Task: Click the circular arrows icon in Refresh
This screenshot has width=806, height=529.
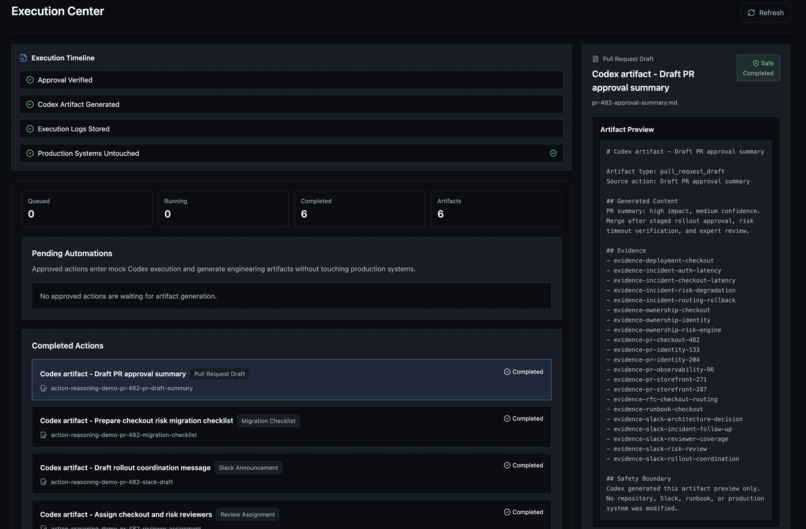Action: pyautogui.click(x=752, y=12)
